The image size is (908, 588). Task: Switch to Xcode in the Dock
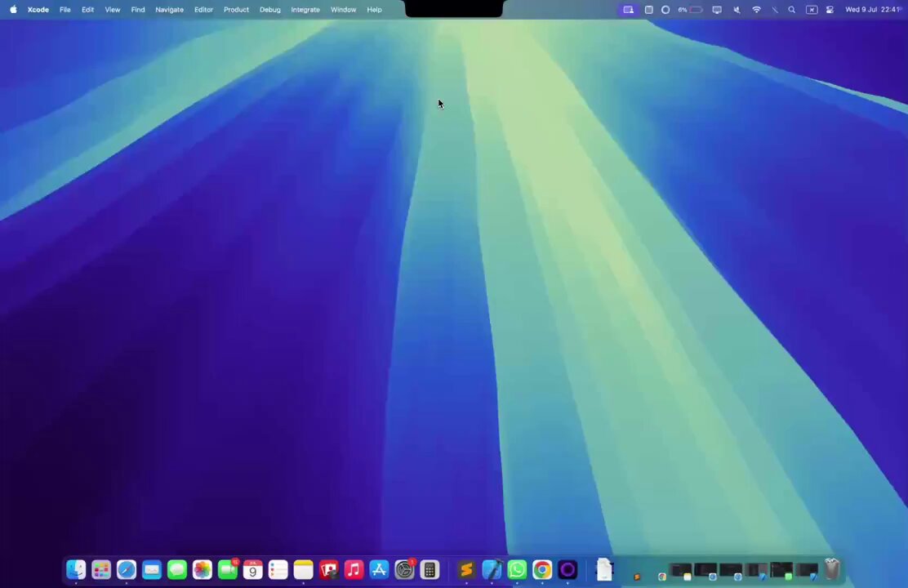click(492, 569)
